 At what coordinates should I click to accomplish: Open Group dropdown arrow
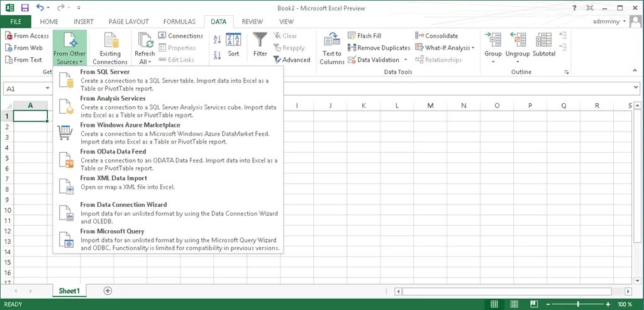(493, 62)
